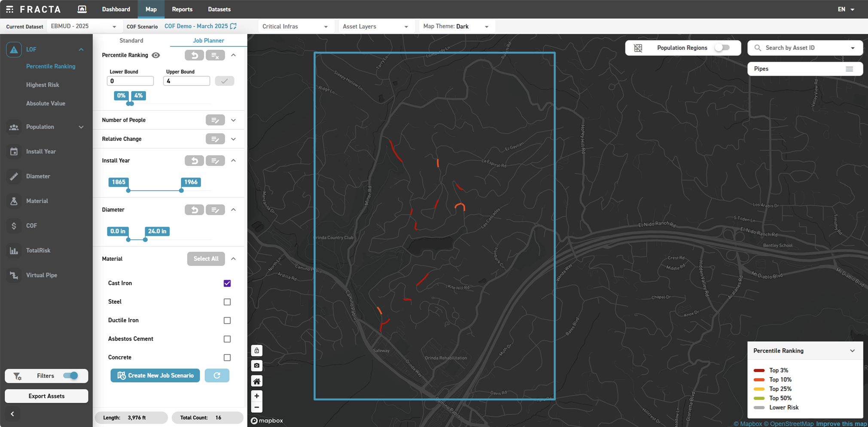Take a map snapshot with camera icon
The image size is (868, 427).
(257, 366)
